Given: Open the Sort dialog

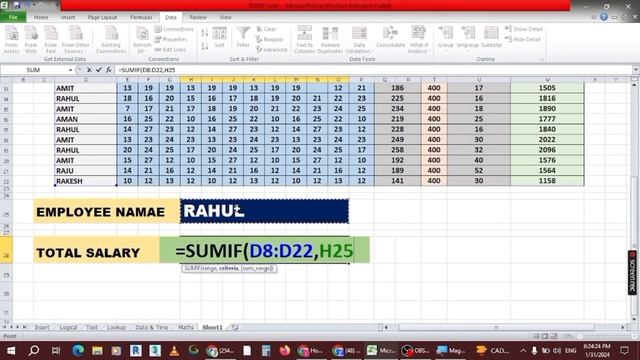Looking at the screenshot, I should 219,38.
